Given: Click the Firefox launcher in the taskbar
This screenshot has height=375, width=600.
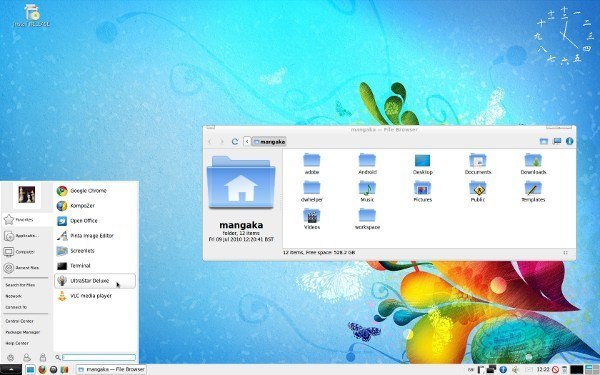Looking at the screenshot, I should 42,369.
